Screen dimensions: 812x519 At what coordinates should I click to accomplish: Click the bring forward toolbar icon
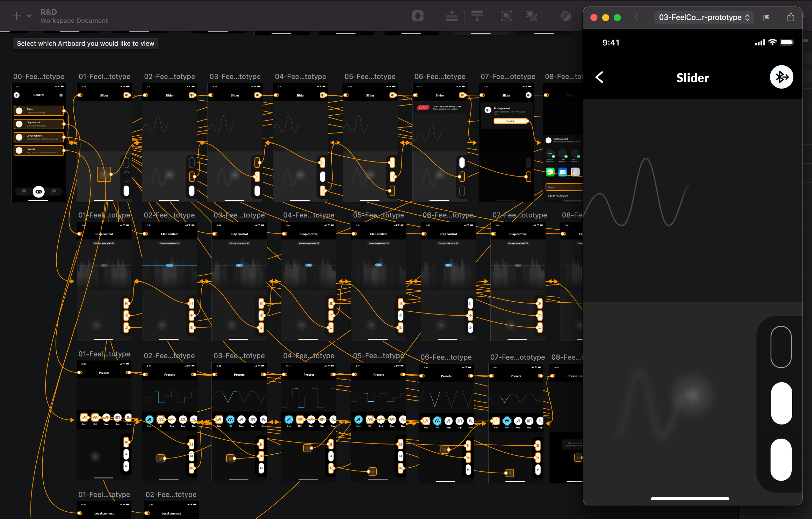point(451,16)
